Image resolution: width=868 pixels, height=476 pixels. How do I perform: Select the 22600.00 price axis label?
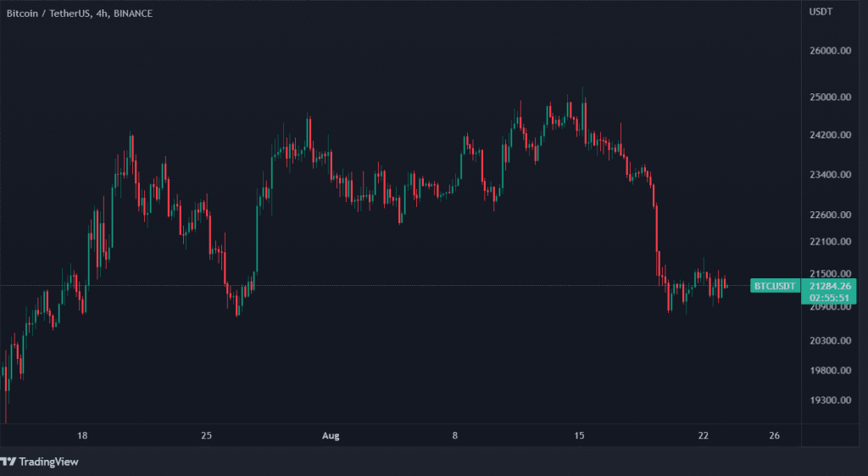click(x=830, y=215)
